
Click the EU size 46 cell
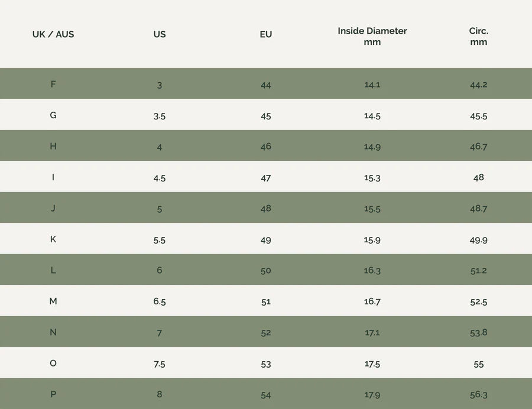tap(266, 147)
